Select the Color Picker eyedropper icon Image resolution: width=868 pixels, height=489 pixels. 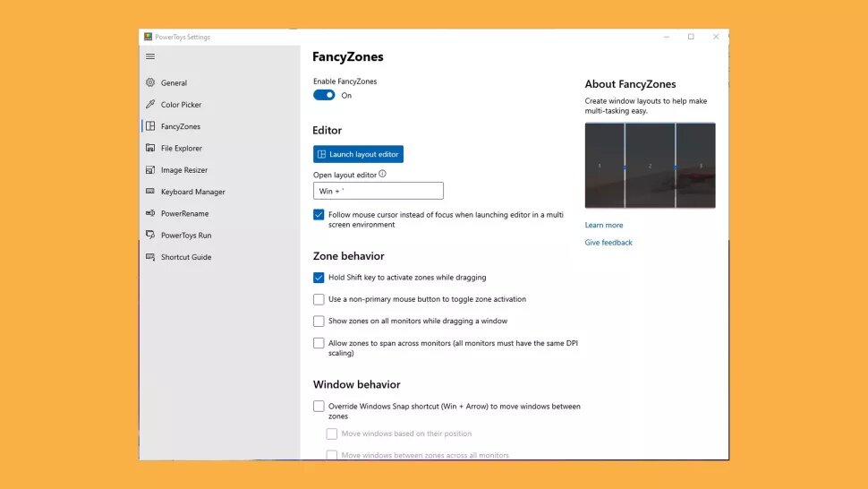[150, 105]
